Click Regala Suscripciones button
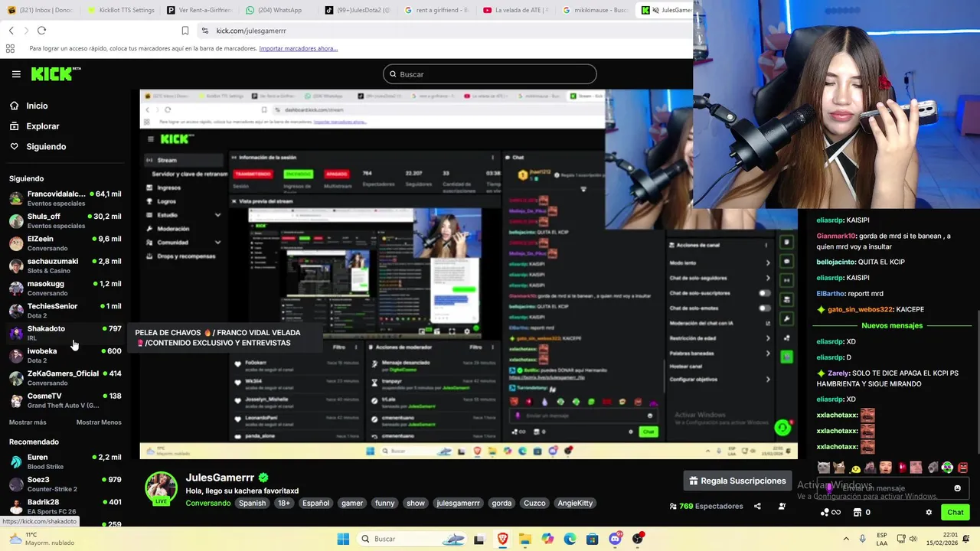 click(x=737, y=481)
